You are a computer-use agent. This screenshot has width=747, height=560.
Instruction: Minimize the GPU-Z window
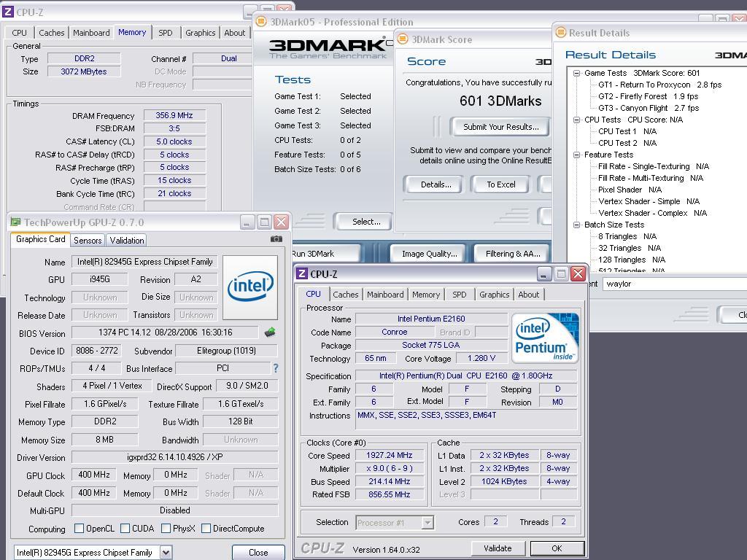247,222
